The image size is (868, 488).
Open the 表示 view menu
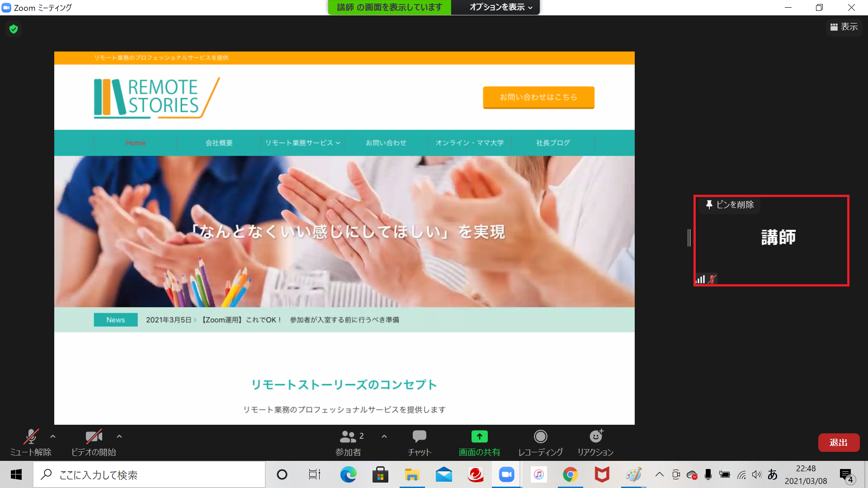[x=844, y=27]
